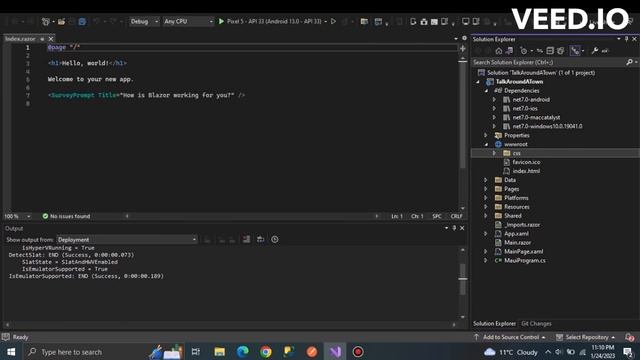
Task: Click Select Repository in status bar
Action: tap(586, 337)
